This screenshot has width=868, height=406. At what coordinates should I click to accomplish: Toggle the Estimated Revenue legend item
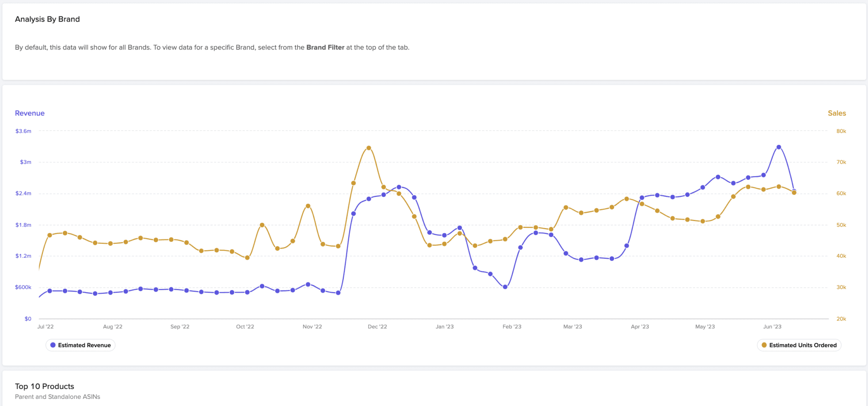[x=80, y=345]
